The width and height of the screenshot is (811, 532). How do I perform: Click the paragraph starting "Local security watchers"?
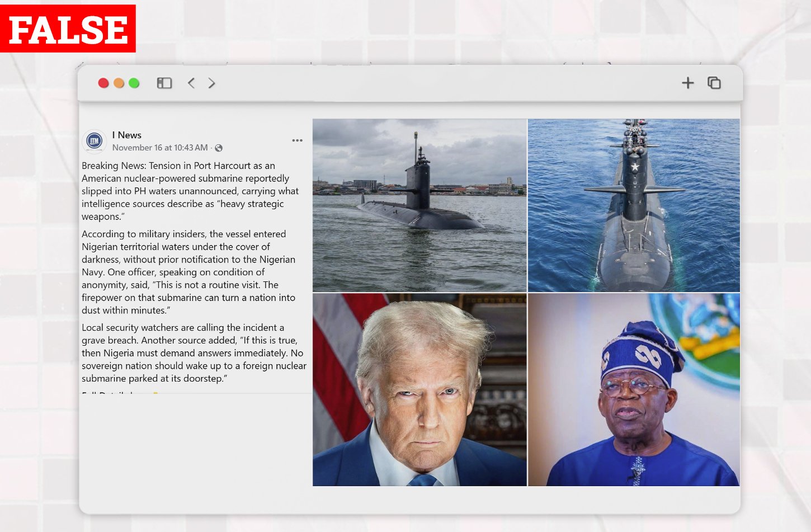point(194,353)
